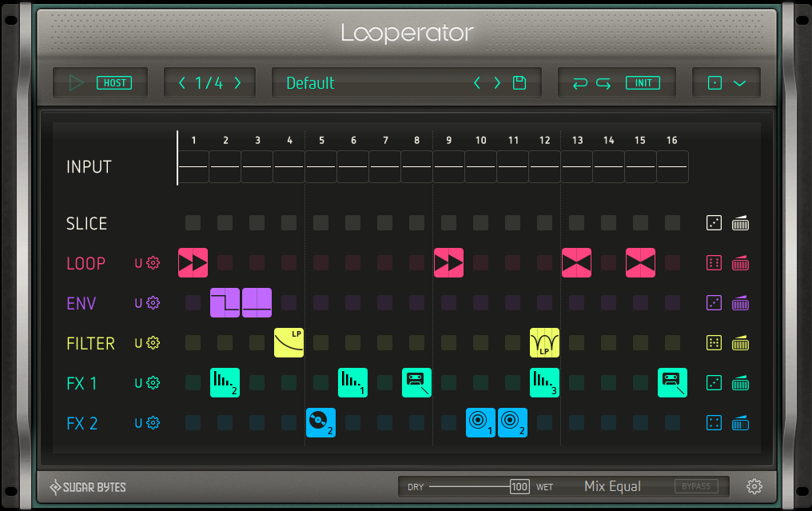The width and height of the screenshot is (812, 511).
Task: Clear FILTER row with eraser icon
Action: click(x=741, y=342)
